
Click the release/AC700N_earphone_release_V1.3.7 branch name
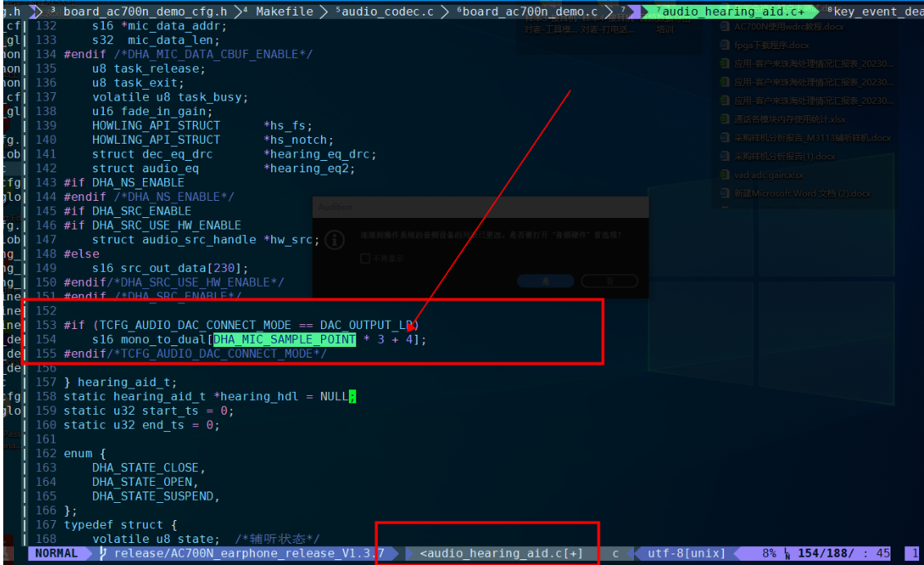pos(249,554)
